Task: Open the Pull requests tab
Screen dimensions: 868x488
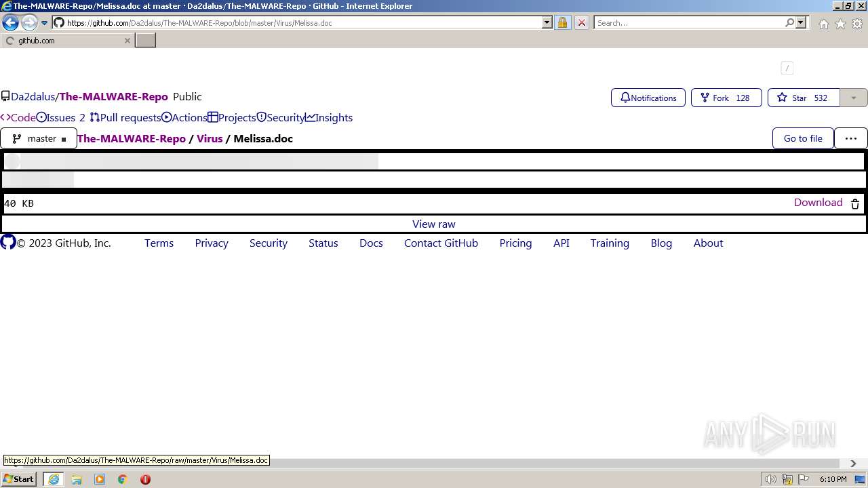Action: 125,117
